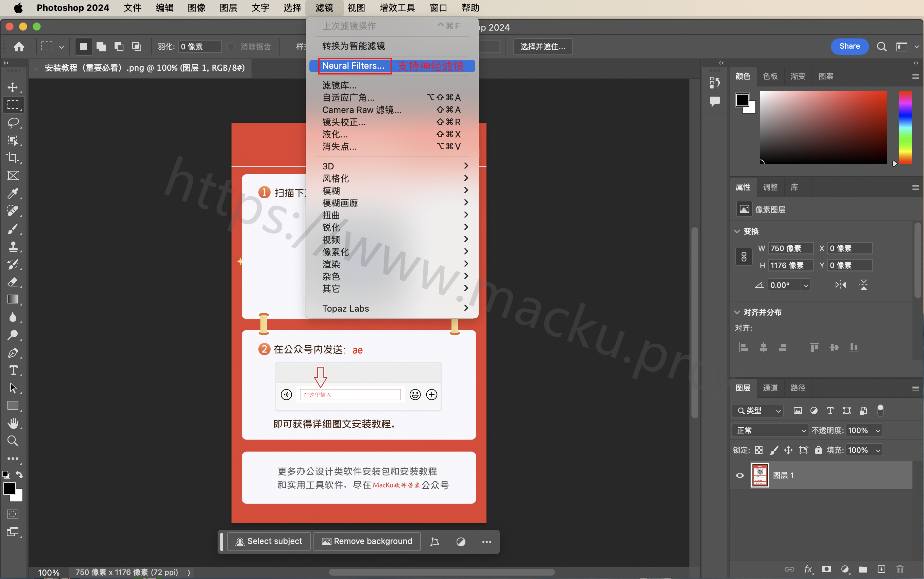
Task: Select the Brush tool
Action: coord(13,229)
